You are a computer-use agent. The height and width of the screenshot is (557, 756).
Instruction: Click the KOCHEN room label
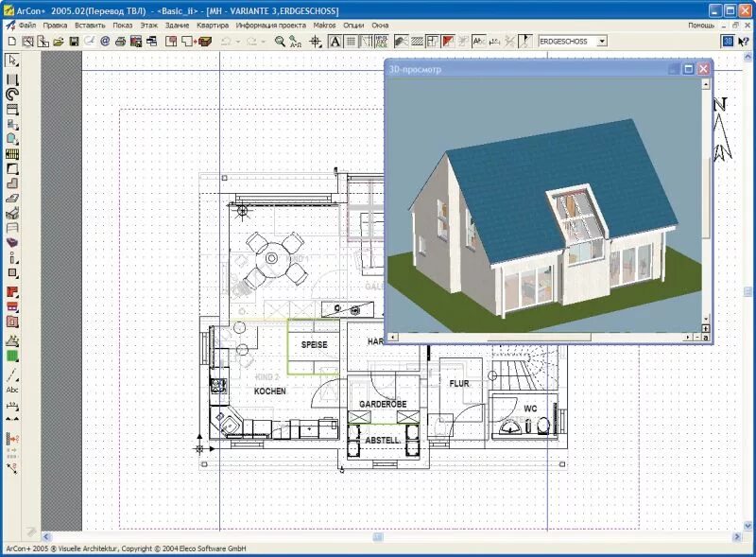(269, 391)
